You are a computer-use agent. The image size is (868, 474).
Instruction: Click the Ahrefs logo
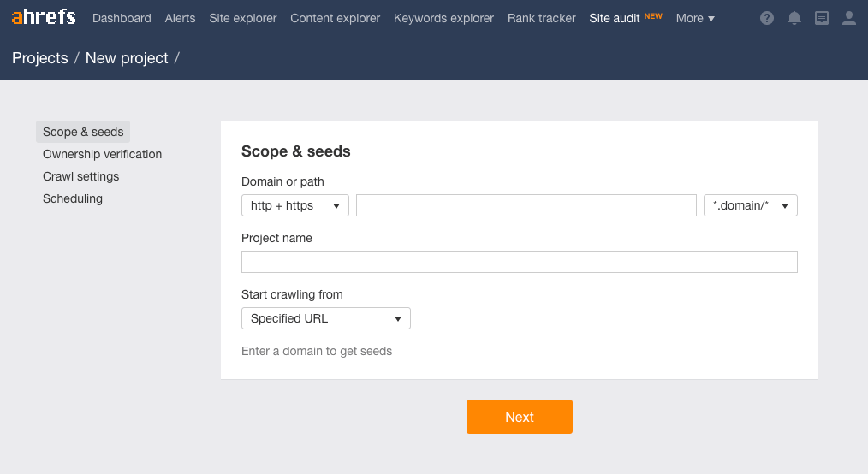44,17
